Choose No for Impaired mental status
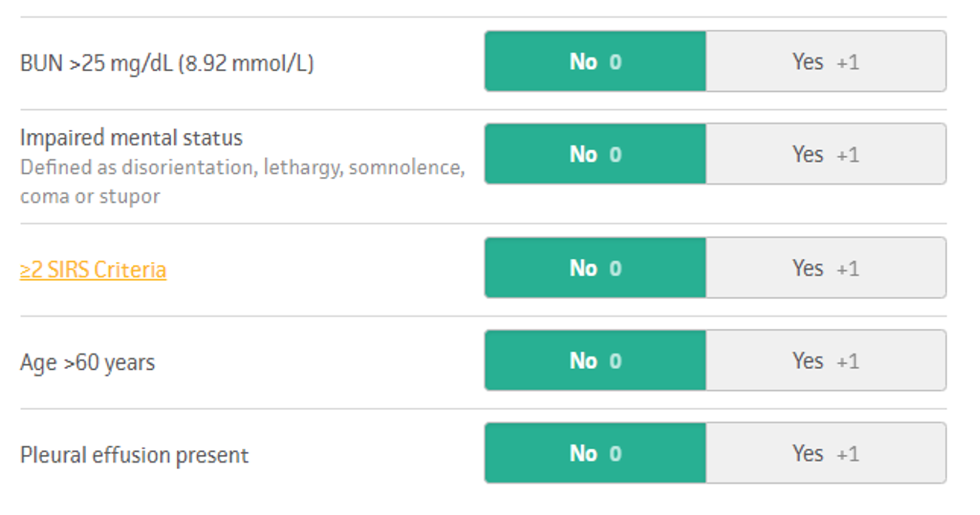Image resolution: width=980 pixels, height=515 pixels. point(595,154)
